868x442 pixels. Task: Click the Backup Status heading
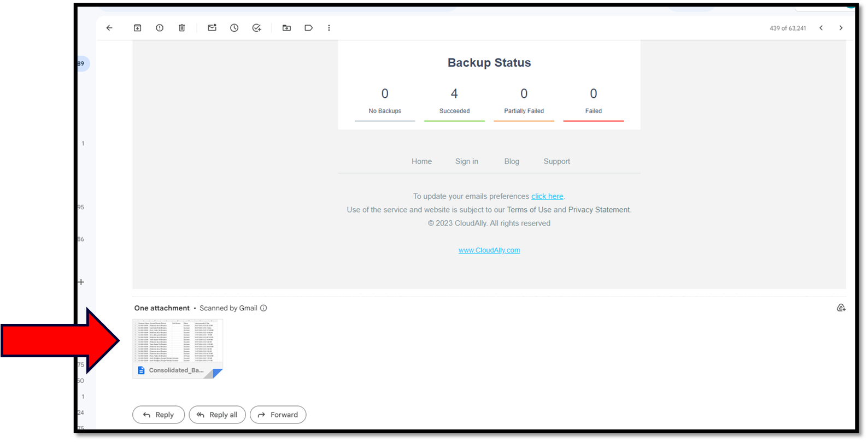pos(489,63)
